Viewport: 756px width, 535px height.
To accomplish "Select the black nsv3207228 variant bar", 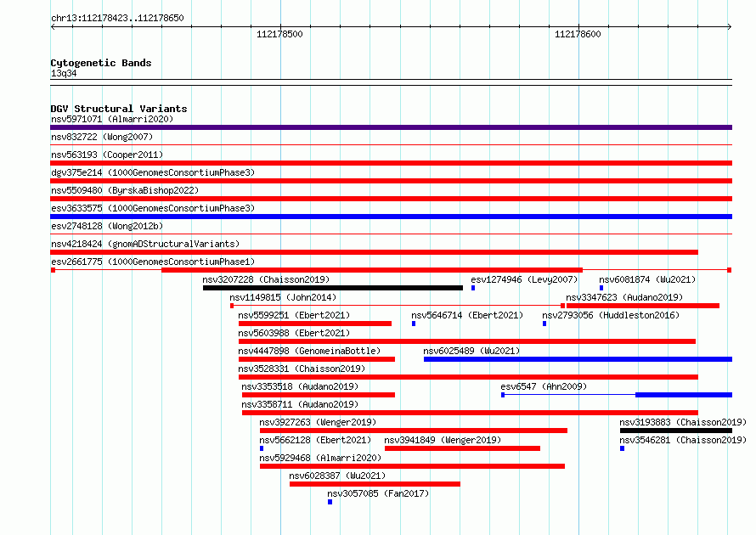I will pyautogui.click(x=333, y=288).
